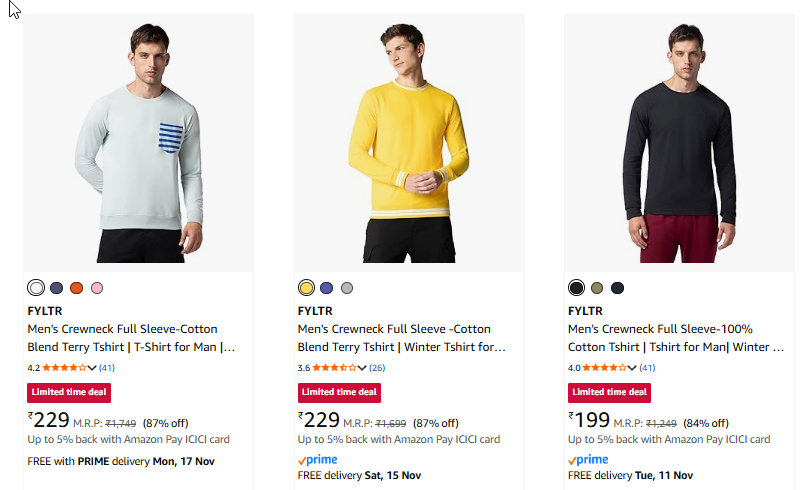Open the 'T-Shirt for Man' product title link
The width and height of the screenshot is (812, 490).
coord(131,338)
